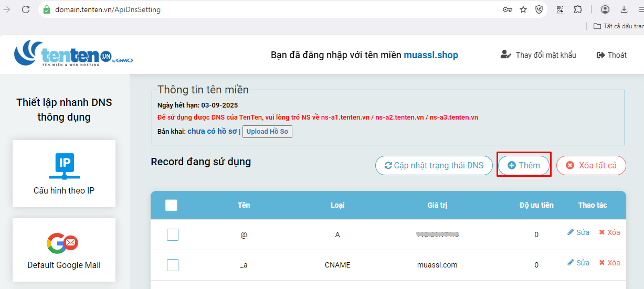Bookmark this page with the star icon
The height and width of the screenshot is (289, 644).
pyautogui.click(x=523, y=9)
